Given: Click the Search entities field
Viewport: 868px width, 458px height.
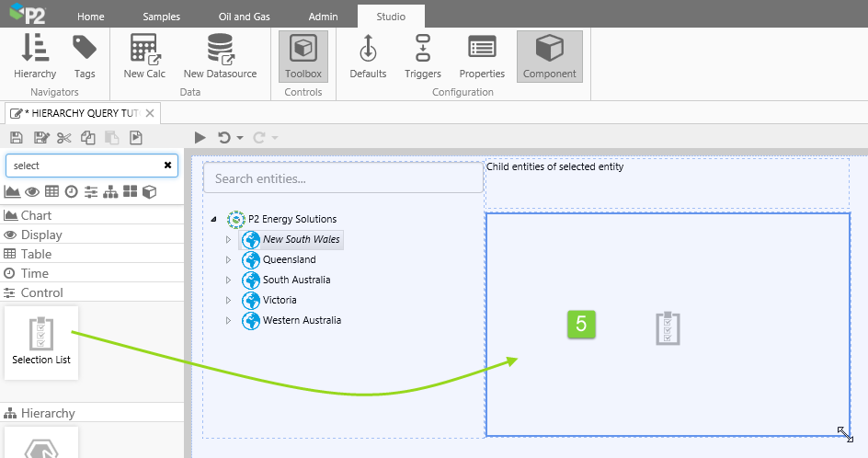Looking at the screenshot, I should click(342, 178).
